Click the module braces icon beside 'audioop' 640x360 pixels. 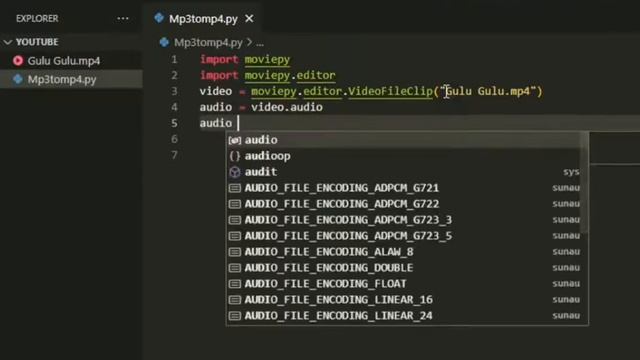pos(235,156)
